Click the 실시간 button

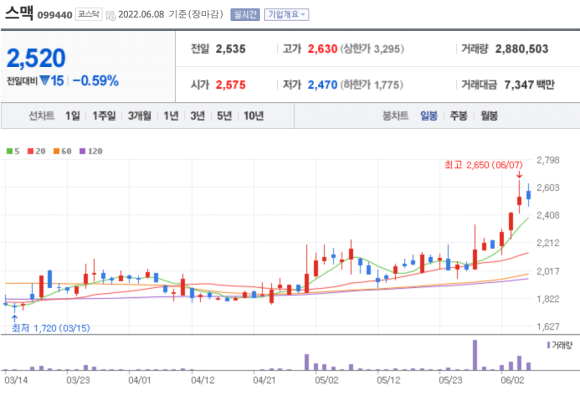[245, 15]
